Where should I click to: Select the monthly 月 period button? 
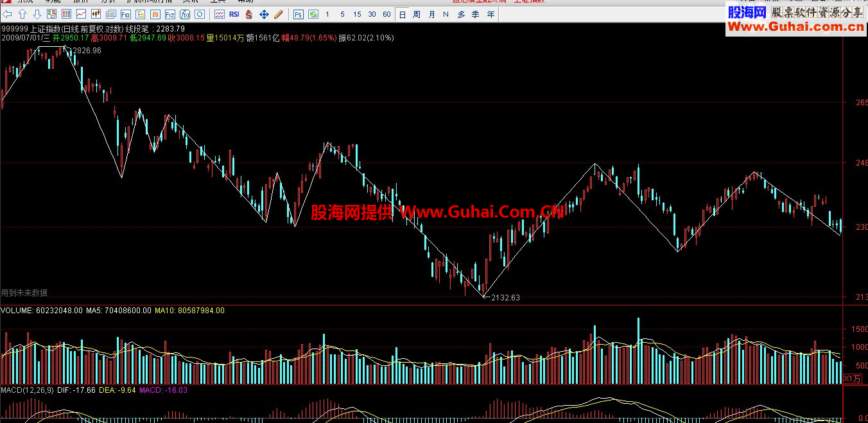click(431, 14)
